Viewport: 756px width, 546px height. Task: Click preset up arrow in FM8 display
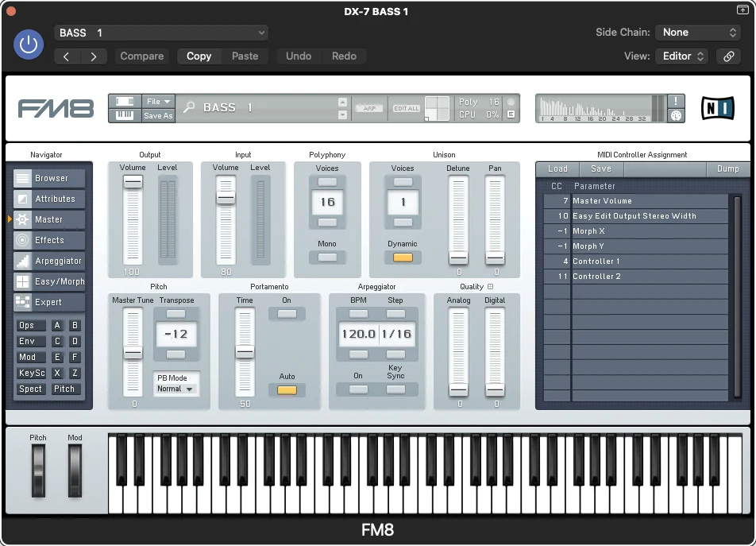point(342,102)
